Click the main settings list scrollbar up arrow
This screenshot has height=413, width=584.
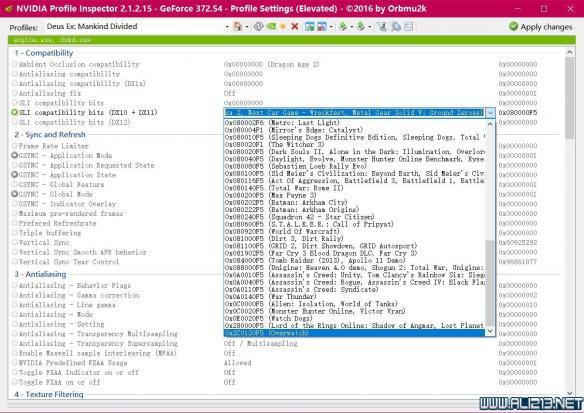coord(569,53)
